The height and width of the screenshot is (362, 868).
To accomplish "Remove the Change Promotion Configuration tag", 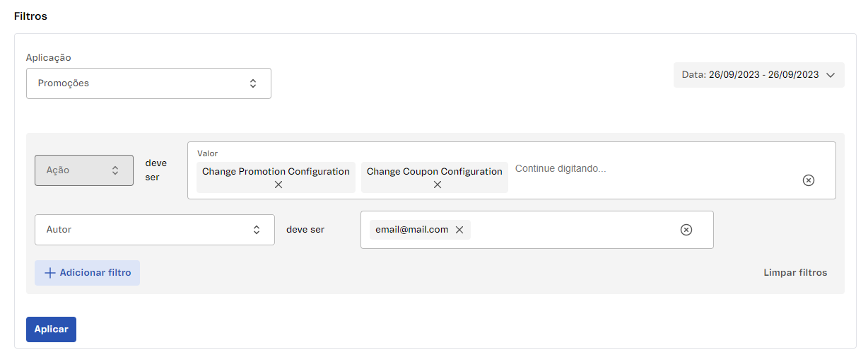I will pos(278,185).
